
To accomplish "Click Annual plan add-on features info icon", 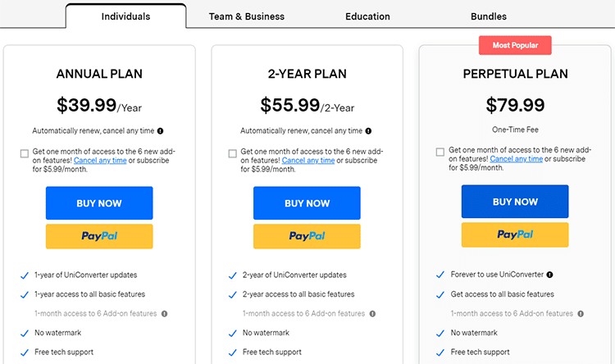I will (165, 313).
